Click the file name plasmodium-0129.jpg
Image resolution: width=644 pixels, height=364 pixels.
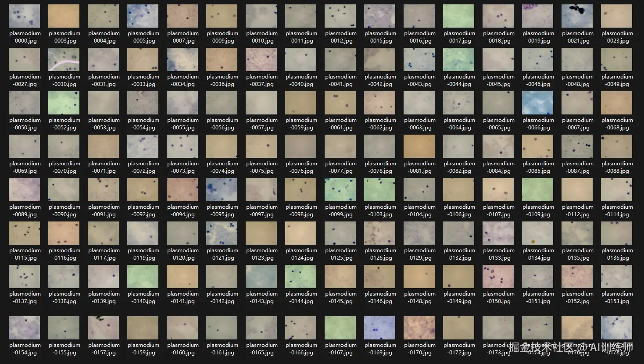[420, 254]
